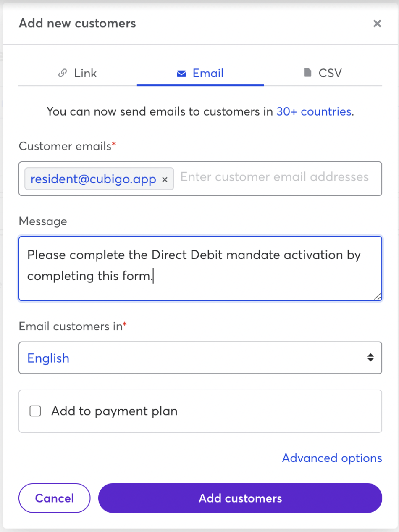Click the Add to payment plan label

point(114,411)
